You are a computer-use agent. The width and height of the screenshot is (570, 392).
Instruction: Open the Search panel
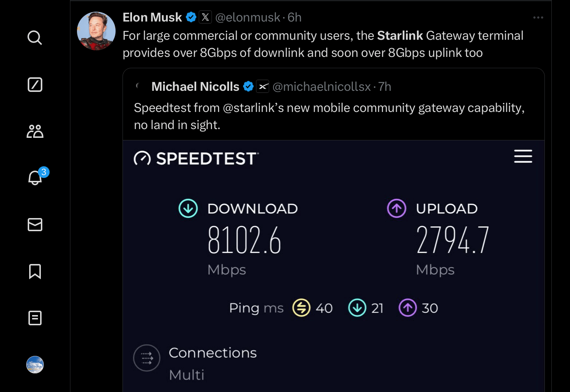click(35, 38)
